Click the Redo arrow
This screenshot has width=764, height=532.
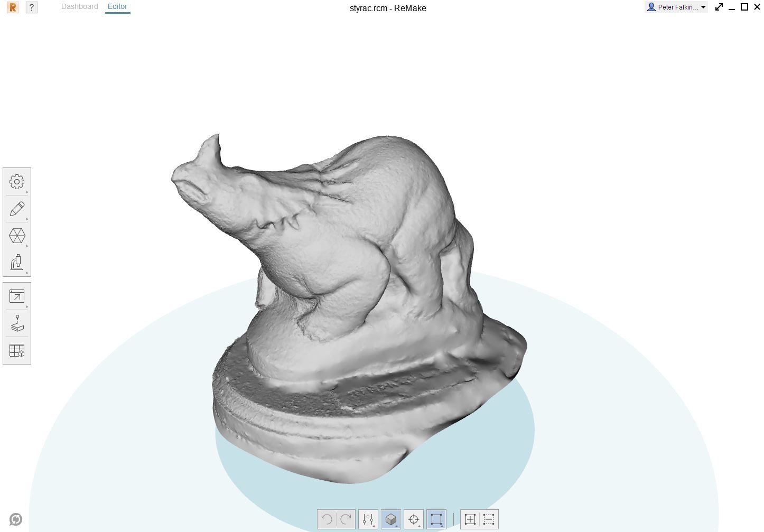[x=345, y=519]
